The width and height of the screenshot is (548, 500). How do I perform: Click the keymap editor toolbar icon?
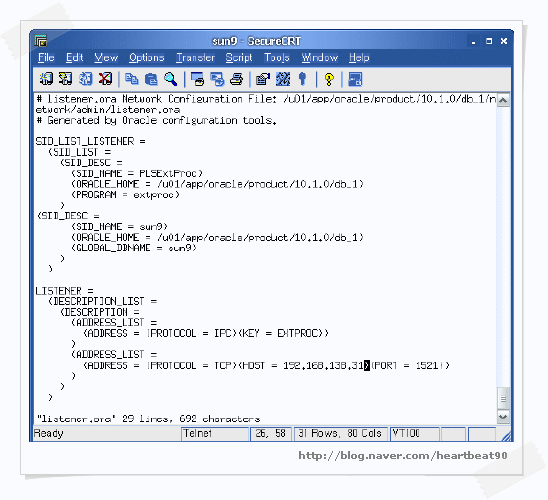pyautogui.click(x=283, y=79)
